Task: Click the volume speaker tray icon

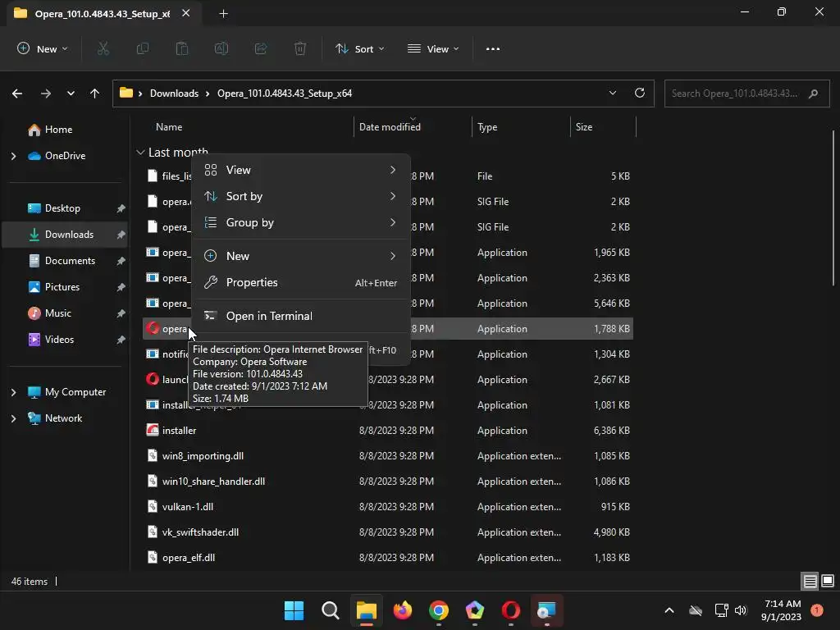Action: point(741,610)
